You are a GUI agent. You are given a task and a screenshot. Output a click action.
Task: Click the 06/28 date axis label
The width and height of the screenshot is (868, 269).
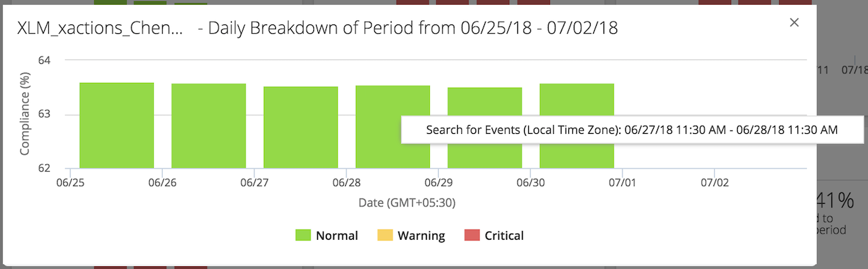pos(347,183)
